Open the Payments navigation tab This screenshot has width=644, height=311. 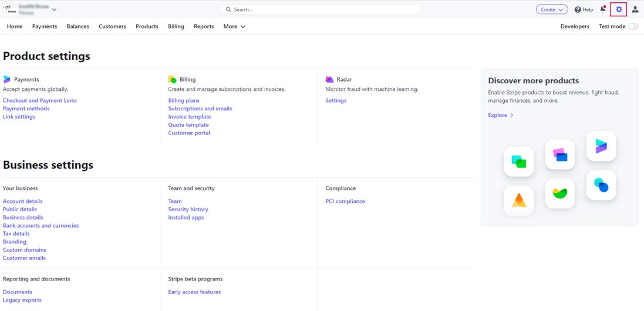click(x=45, y=26)
